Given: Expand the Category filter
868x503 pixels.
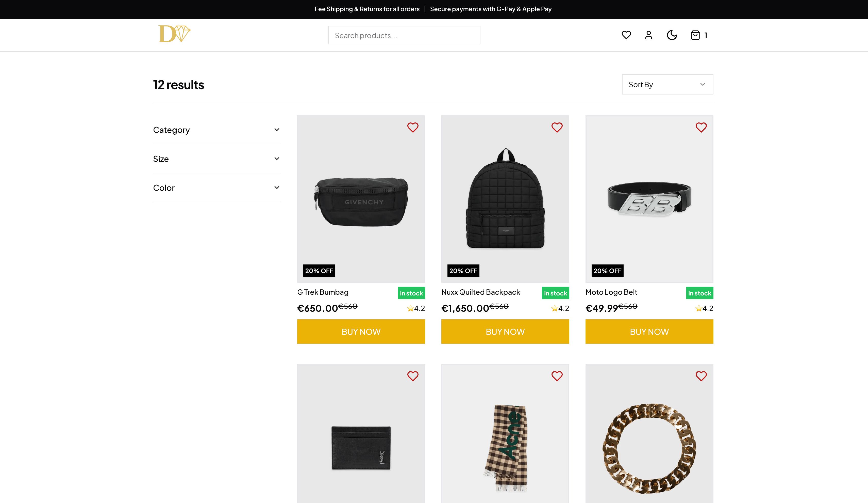Looking at the screenshot, I should click(x=217, y=130).
